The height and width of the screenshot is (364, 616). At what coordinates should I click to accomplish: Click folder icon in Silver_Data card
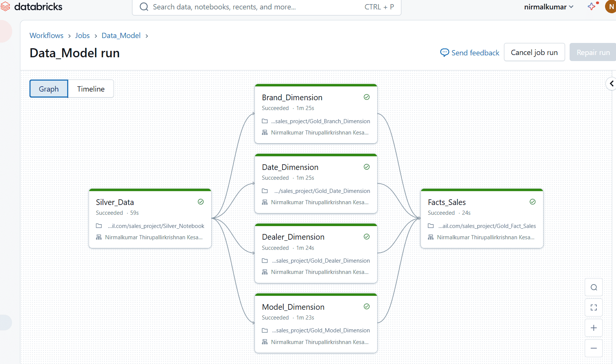[99, 226]
